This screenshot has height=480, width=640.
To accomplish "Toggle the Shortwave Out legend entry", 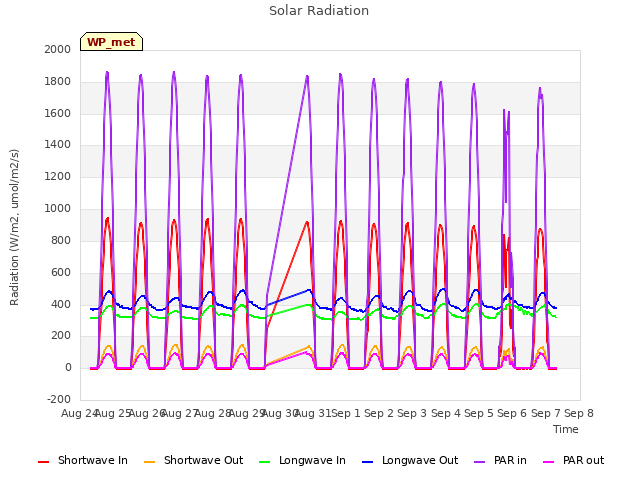I will 193,460.
